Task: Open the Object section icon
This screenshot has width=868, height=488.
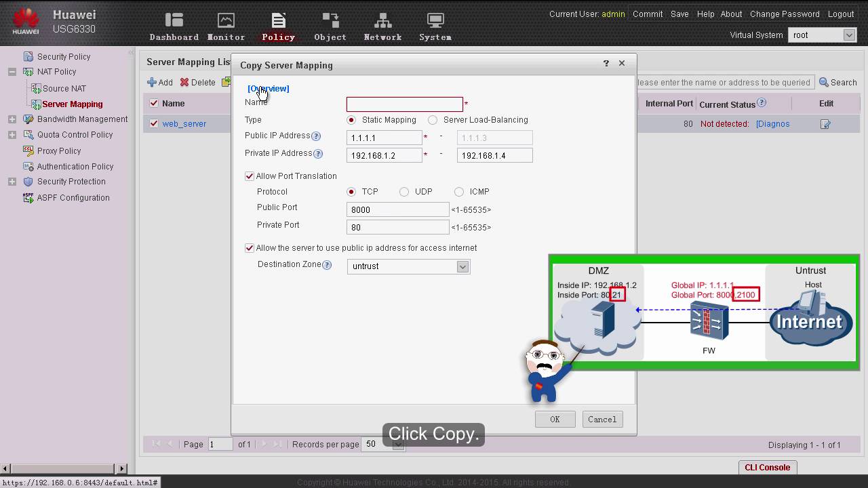Action: (330, 20)
